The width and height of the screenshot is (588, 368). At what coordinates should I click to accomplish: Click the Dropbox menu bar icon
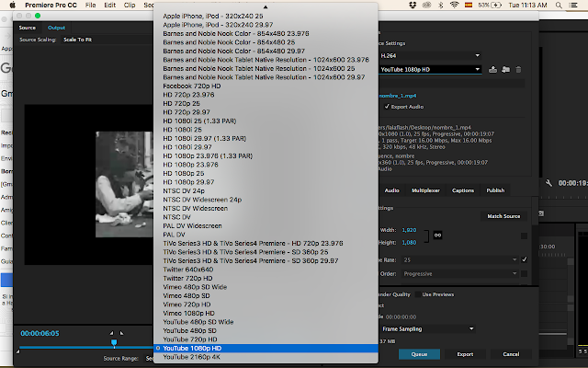pyautogui.click(x=413, y=5)
